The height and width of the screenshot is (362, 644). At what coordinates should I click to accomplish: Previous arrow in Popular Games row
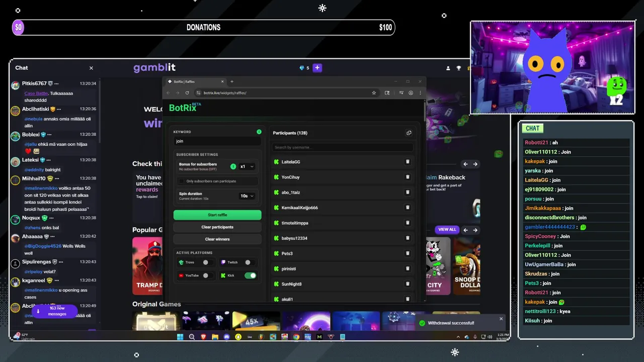(465, 230)
